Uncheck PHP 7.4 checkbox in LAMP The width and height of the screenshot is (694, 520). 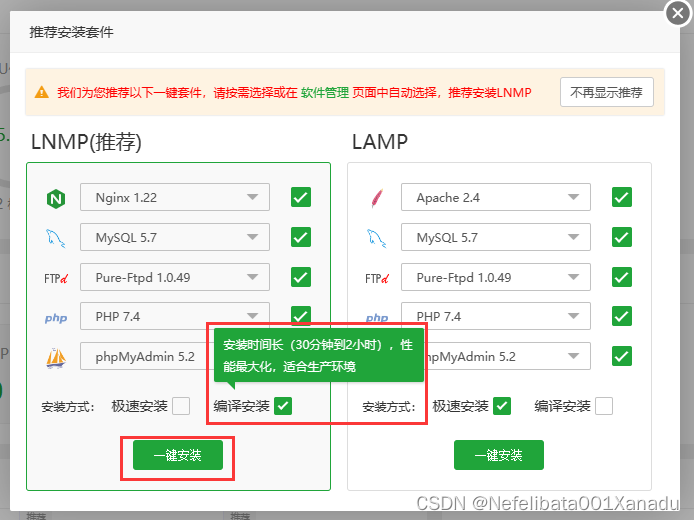[622, 316]
